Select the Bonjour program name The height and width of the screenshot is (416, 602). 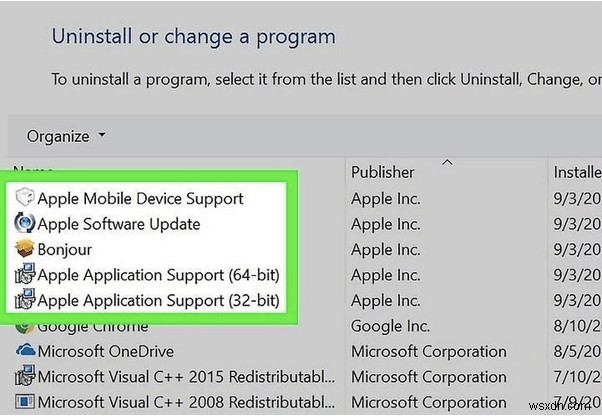[x=65, y=249]
